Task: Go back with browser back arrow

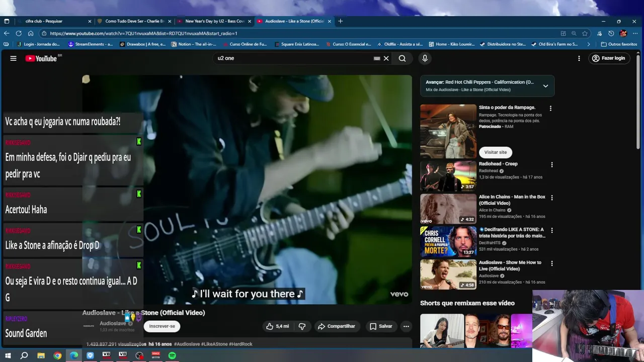Action: 7,33
